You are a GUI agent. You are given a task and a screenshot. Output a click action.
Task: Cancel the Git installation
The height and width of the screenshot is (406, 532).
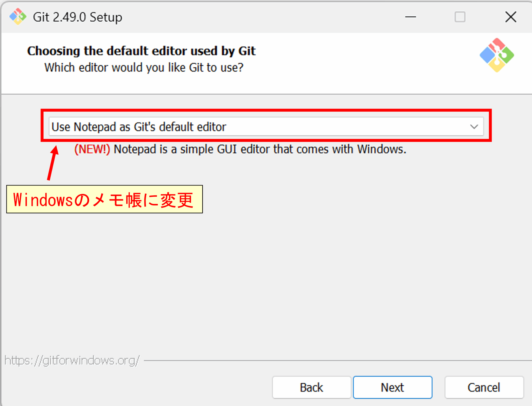click(x=484, y=387)
